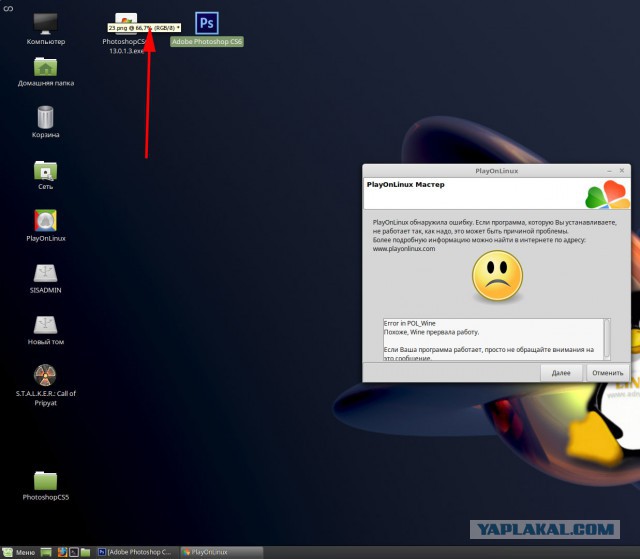The height and width of the screenshot is (559, 640).
Task: Click the error log scrollbar in PlayOnLinux
Action: (607, 339)
